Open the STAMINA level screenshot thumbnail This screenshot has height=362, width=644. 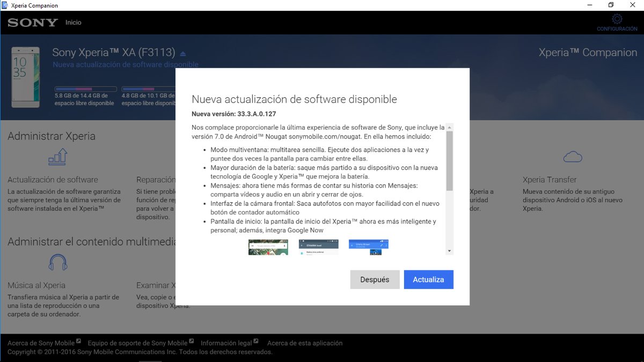(x=319, y=247)
